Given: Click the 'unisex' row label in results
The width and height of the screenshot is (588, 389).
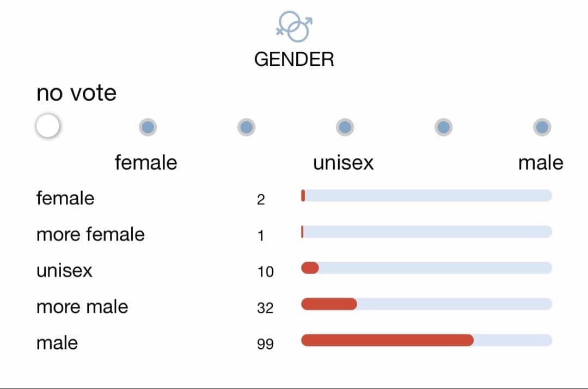Looking at the screenshot, I should pyautogui.click(x=64, y=270).
